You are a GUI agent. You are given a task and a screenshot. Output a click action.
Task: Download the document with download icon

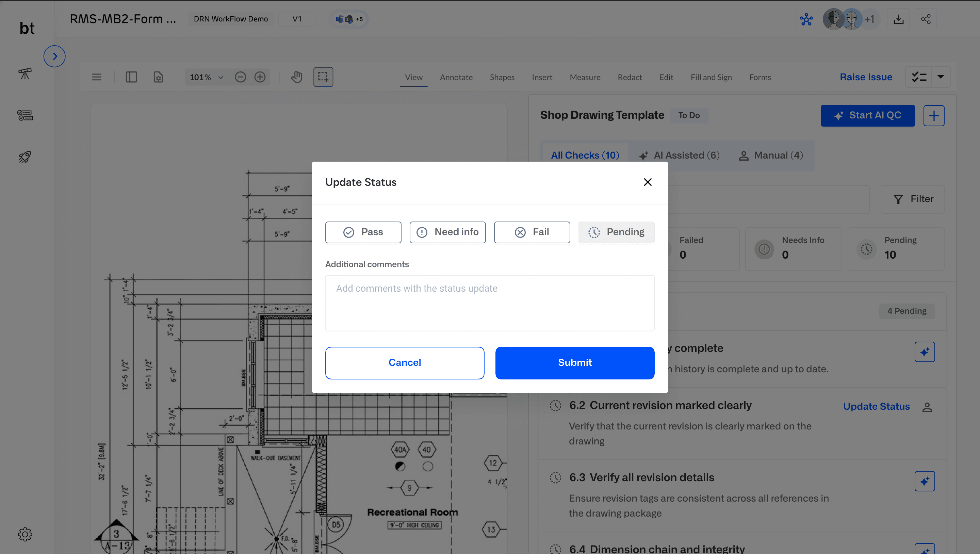899,19
